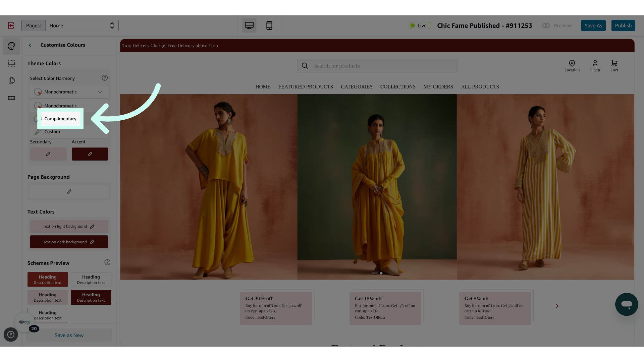
Task: Click Save as New button
Action: click(69, 335)
